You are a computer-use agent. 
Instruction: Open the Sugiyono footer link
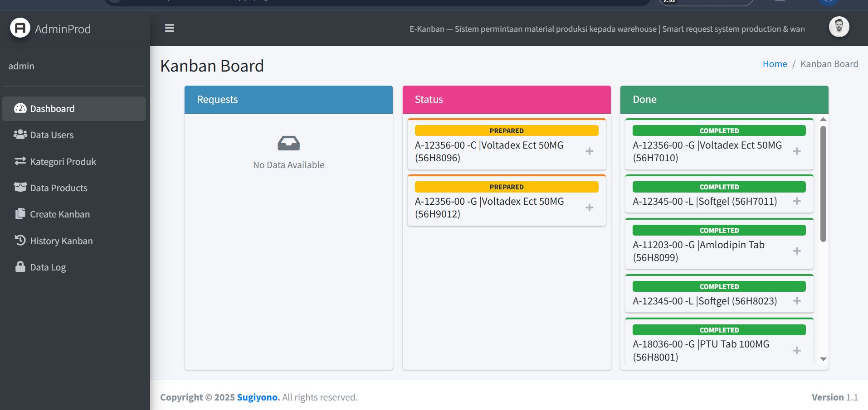pos(258,397)
